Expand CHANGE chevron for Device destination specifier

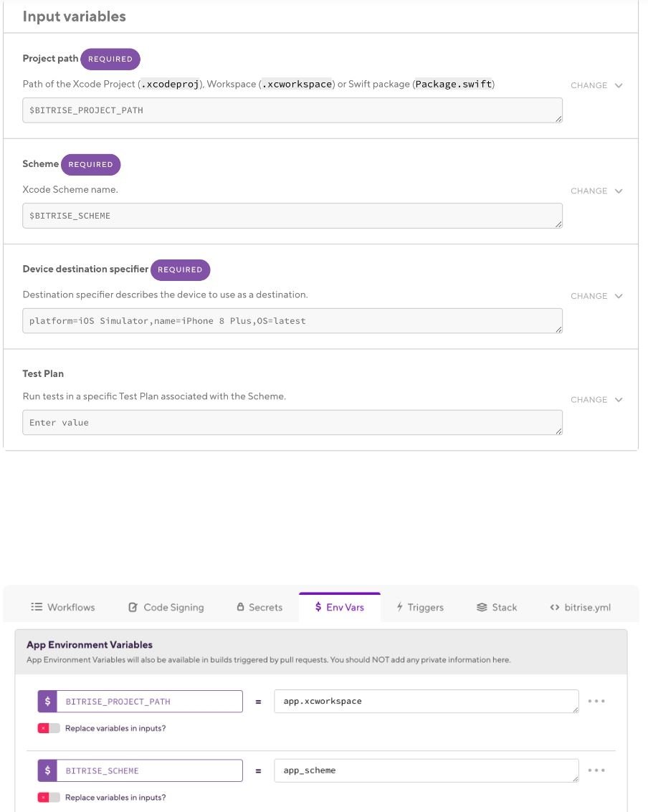[618, 296]
